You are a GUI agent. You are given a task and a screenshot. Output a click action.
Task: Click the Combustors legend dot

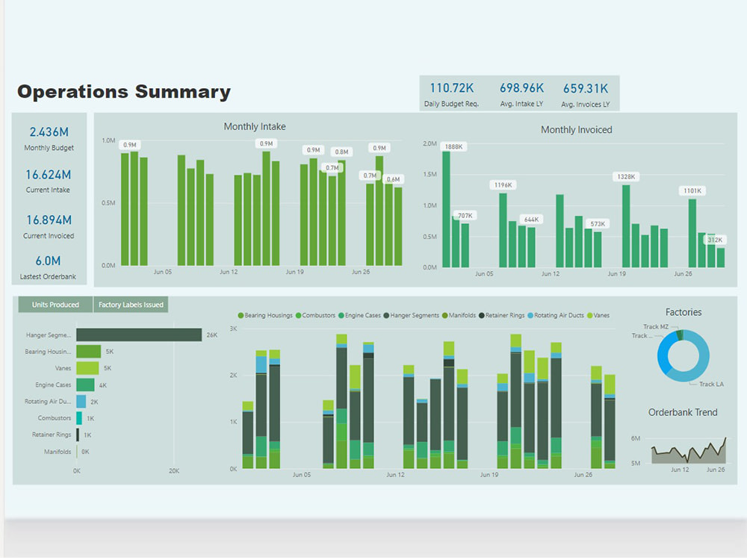click(x=298, y=315)
